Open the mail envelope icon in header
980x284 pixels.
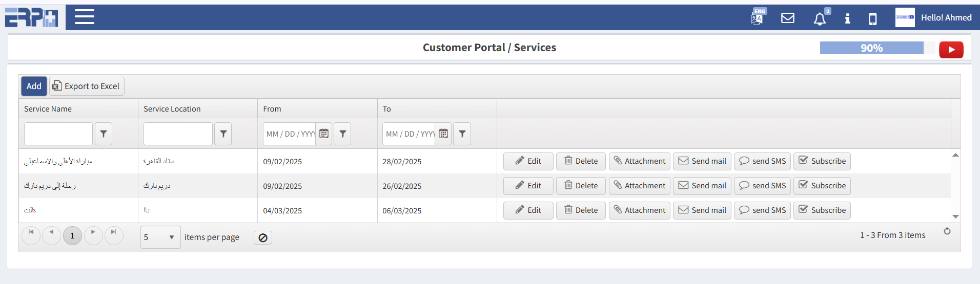(787, 18)
